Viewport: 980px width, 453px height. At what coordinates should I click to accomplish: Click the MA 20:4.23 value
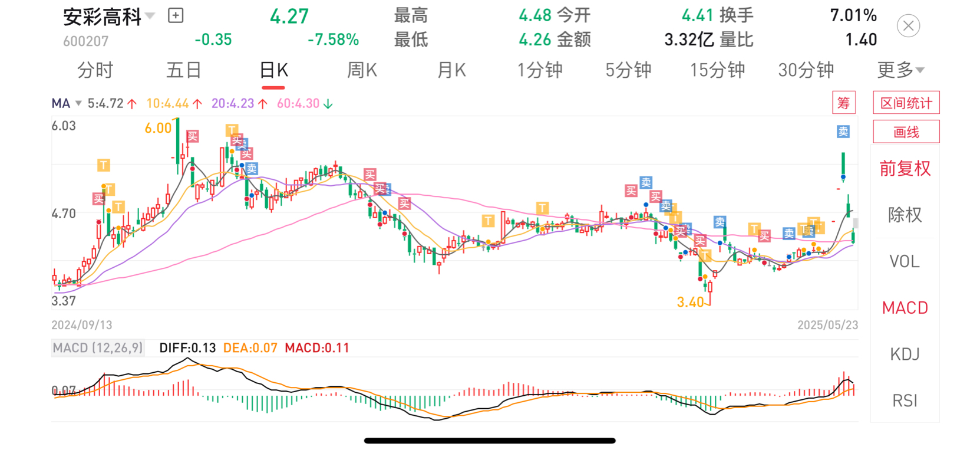(x=233, y=103)
